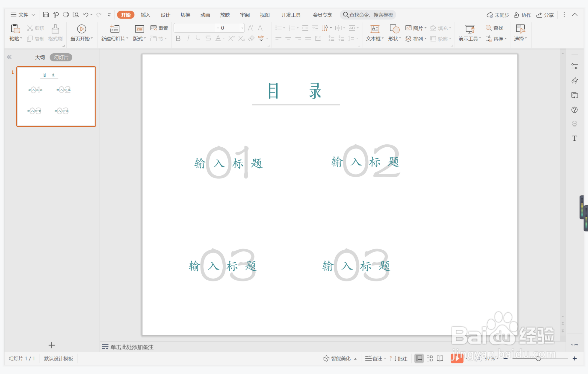Viewport: 588px width, 374px height.
Task: Open the 文件 menu dropdown arrow
Action: coord(34,15)
